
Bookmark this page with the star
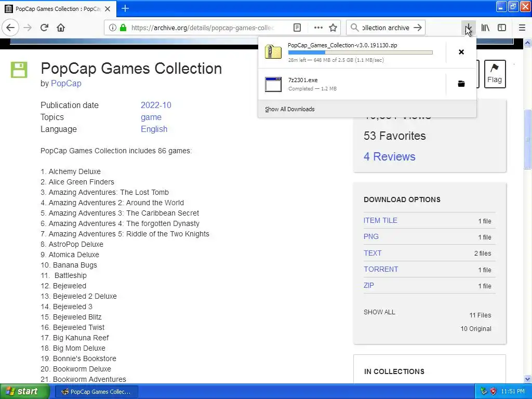coord(333,28)
